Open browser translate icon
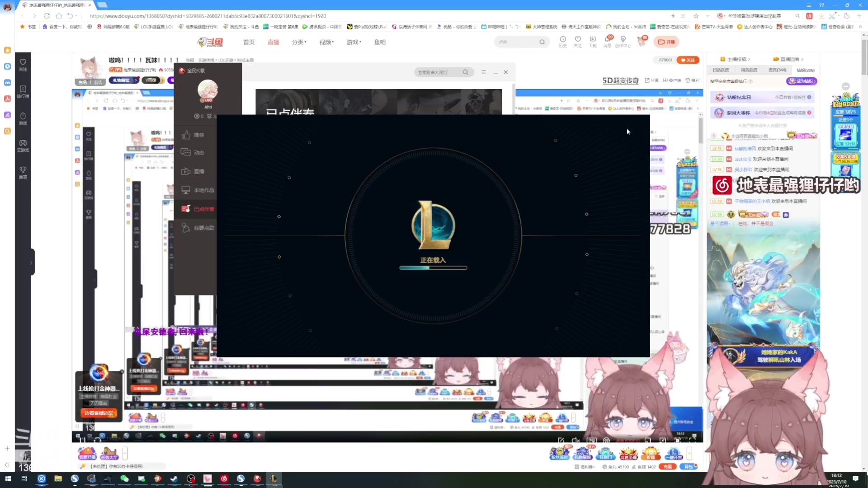 click(809, 16)
